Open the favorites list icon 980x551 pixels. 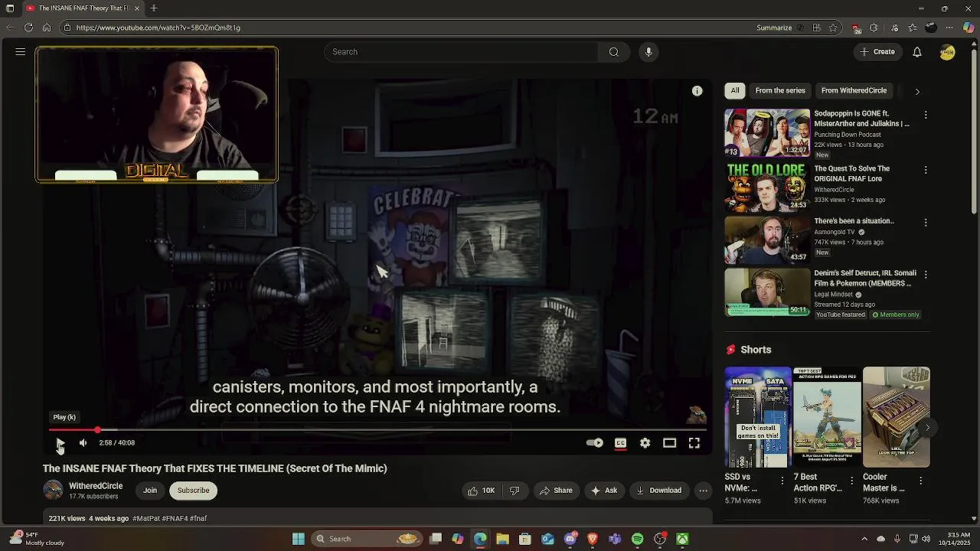[x=912, y=28]
